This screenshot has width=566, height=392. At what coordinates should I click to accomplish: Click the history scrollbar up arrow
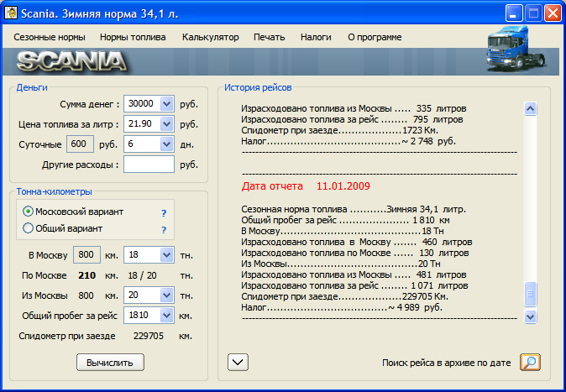530,108
